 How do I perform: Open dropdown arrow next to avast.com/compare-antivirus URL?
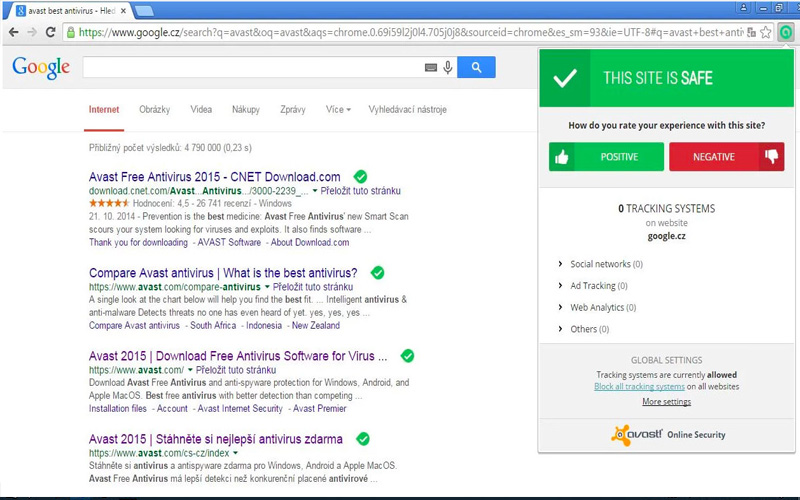[267, 287]
